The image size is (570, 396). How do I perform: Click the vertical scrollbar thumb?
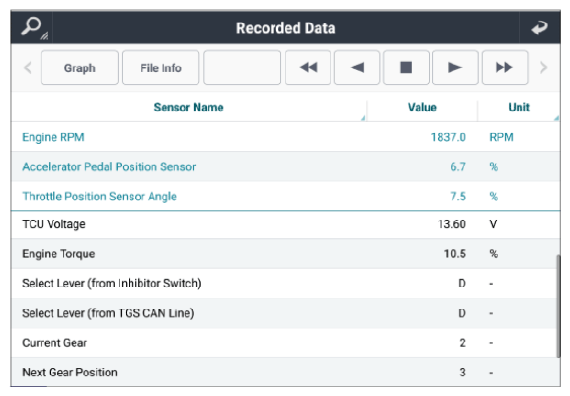coord(558,306)
